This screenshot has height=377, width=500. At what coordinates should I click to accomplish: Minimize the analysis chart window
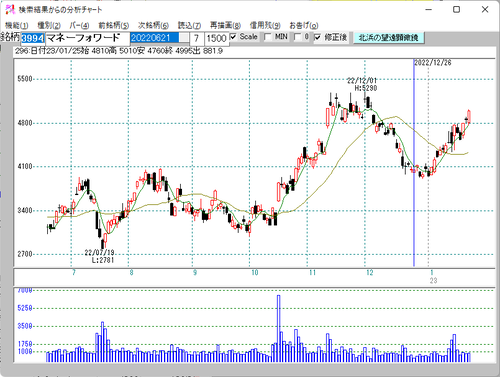click(429, 9)
